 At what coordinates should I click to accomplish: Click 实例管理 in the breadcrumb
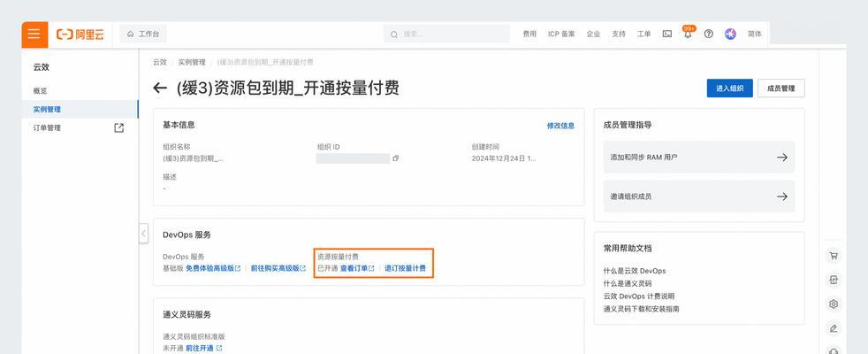click(192, 62)
